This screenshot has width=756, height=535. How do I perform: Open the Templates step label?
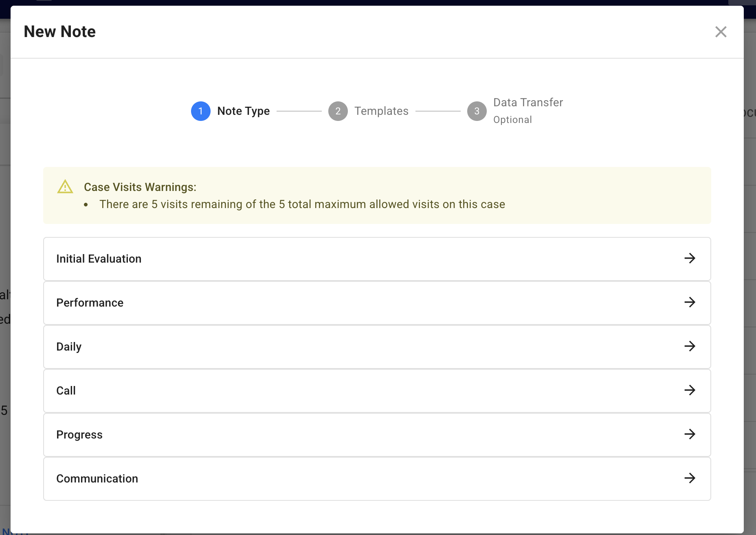[381, 111]
